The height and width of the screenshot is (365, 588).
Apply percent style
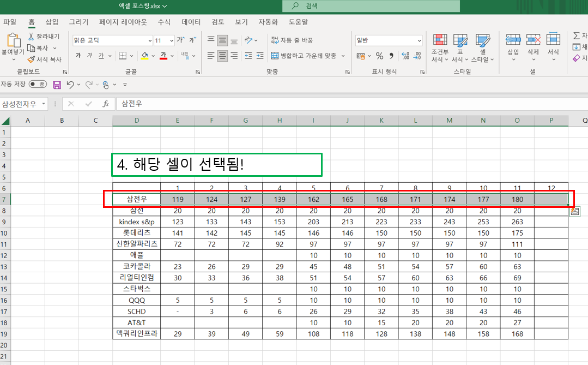click(379, 56)
